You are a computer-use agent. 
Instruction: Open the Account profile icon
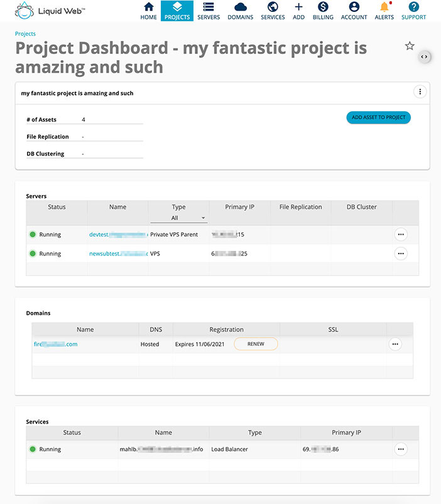[354, 9]
